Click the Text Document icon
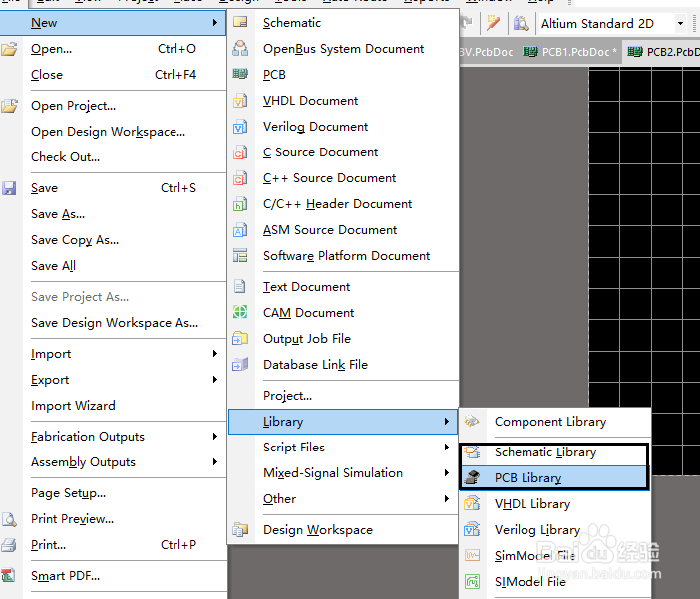Viewport: 700px width, 599px height. point(240,286)
